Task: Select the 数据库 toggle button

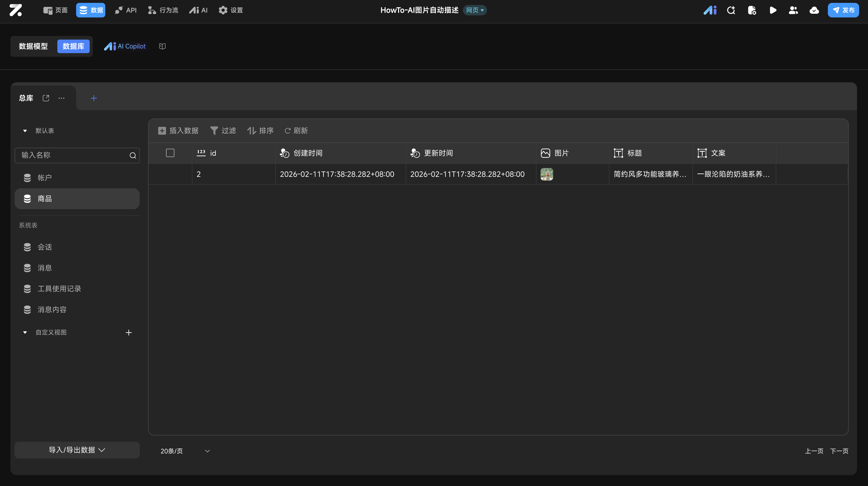Action: click(73, 46)
